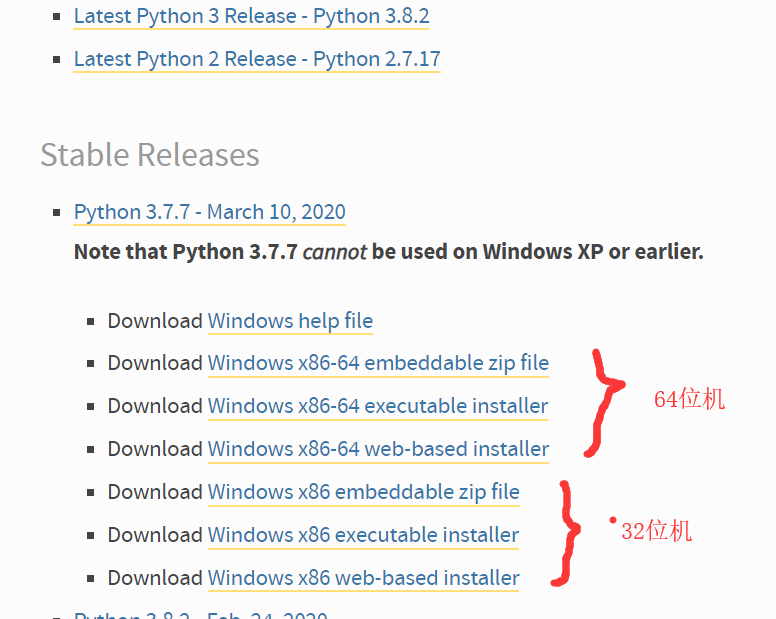The image size is (776, 619).
Task: Download Windows x86-64 web-based installer
Action: (378, 449)
